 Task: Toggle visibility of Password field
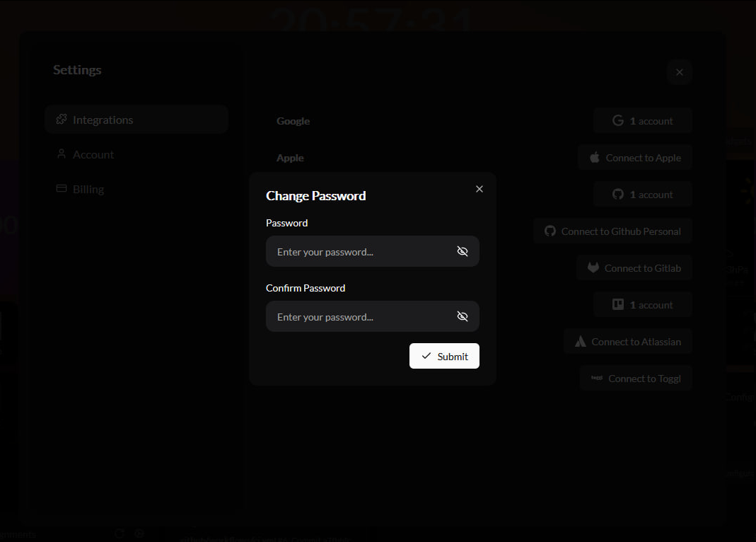(x=463, y=251)
